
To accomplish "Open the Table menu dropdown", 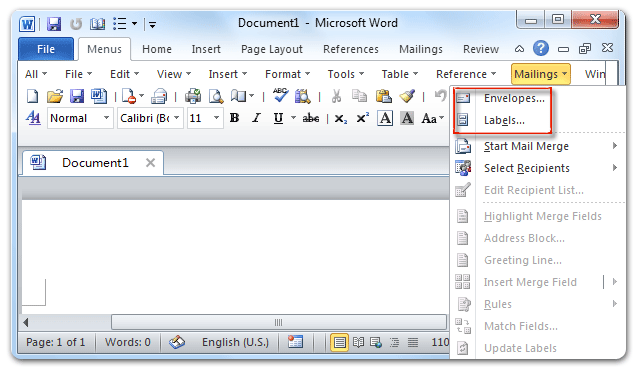I will pos(400,74).
